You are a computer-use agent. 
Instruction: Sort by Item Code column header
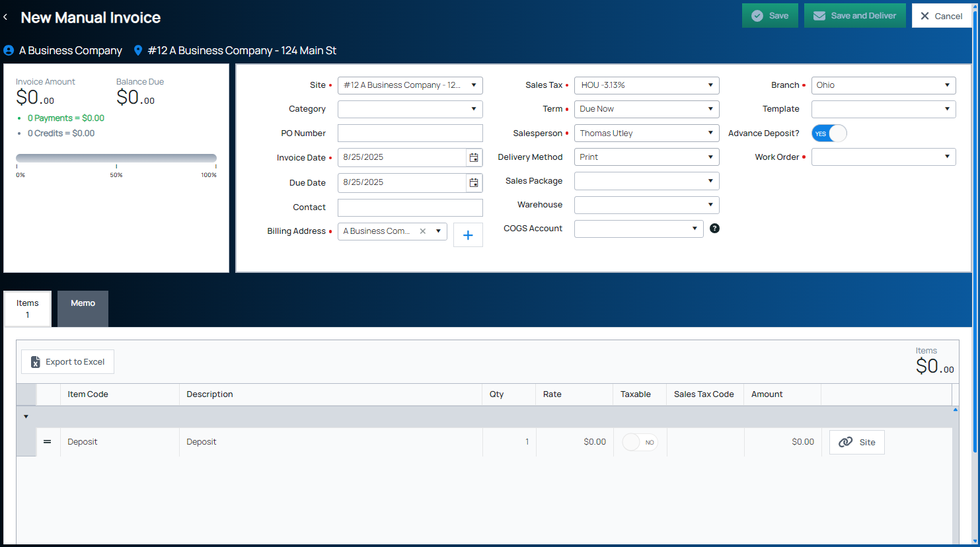tap(120, 394)
